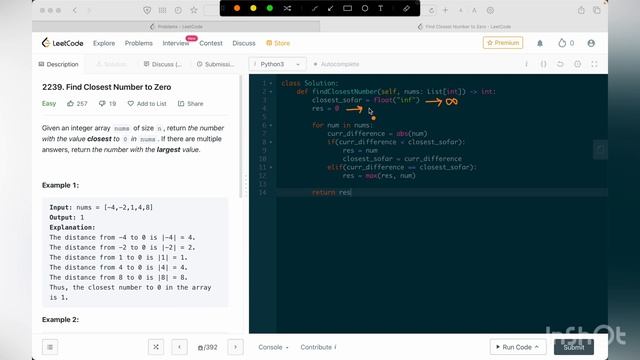Click the editor info icon
Viewport: 640px width, 360px height.
pos(526,64)
